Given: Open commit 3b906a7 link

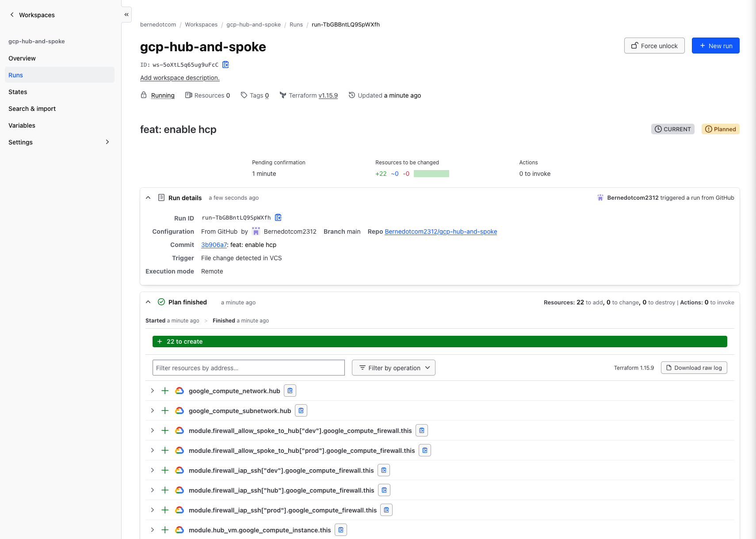Looking at the screenshot, I should (214, 245).
